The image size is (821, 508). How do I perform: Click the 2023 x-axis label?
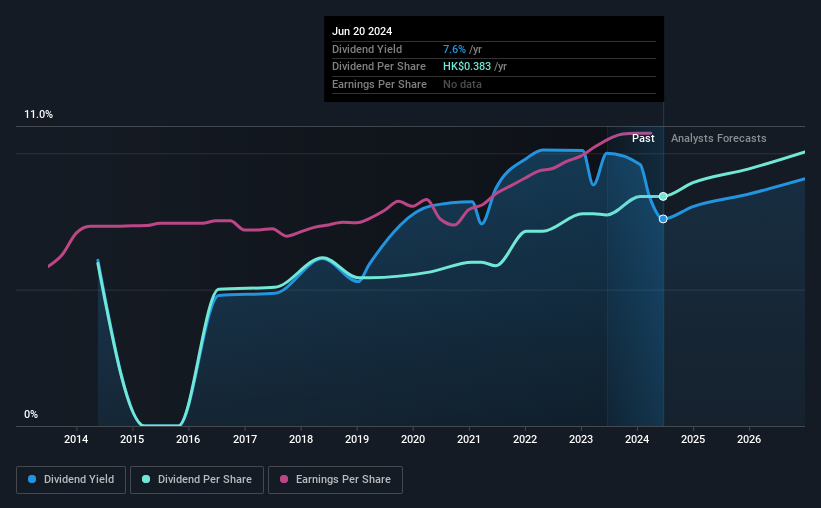pos(581,439)
